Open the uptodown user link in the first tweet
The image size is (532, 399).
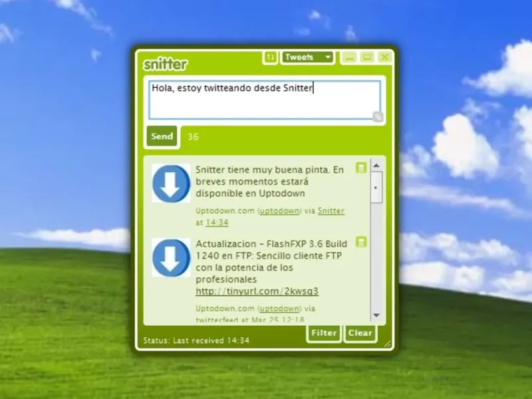[x=279, y=211]
